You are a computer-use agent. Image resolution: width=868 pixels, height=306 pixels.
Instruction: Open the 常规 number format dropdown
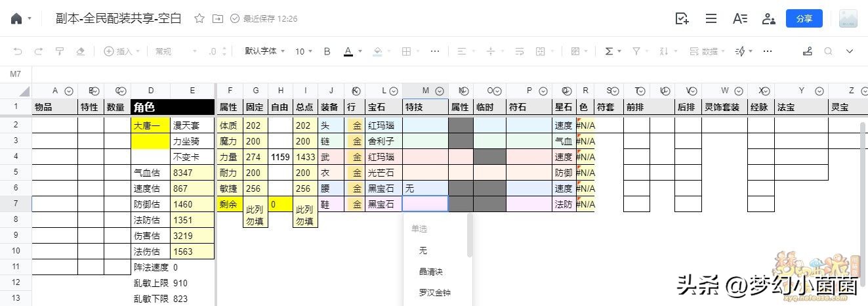coord(176,51)
